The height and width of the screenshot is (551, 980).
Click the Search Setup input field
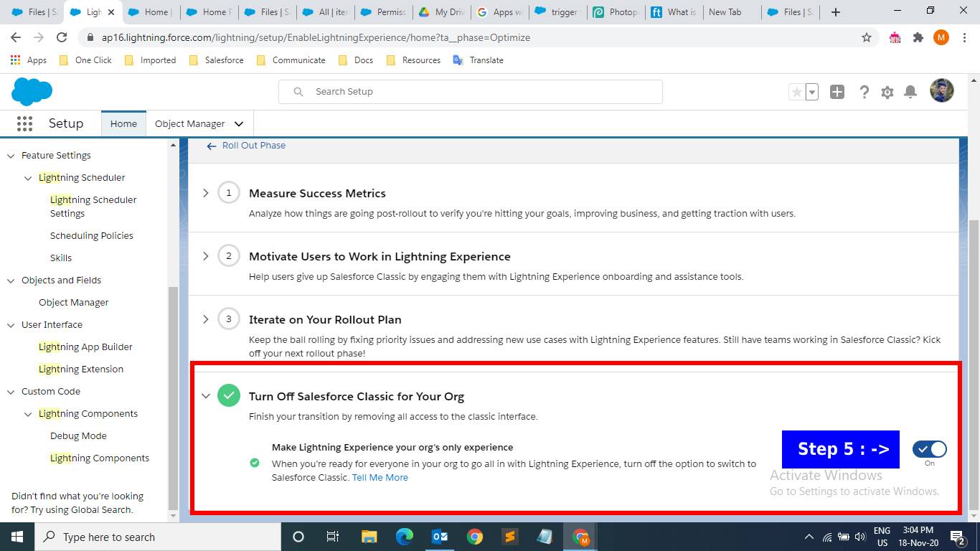[471, 91]
